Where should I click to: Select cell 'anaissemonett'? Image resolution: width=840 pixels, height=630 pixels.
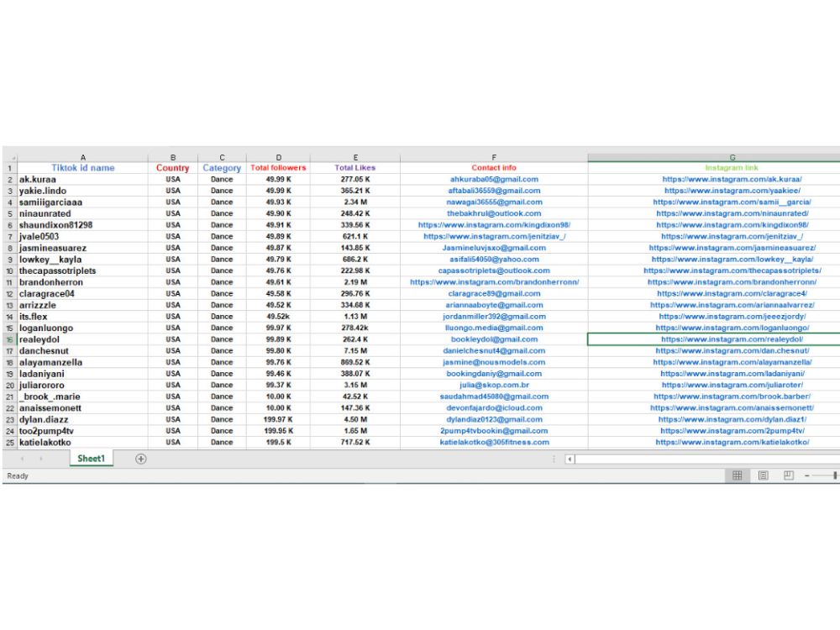[x=82, y=408]
